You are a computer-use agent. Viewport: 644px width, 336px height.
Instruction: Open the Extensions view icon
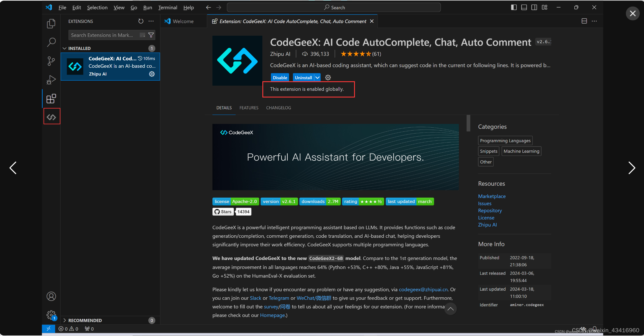(x=51, y=99)
